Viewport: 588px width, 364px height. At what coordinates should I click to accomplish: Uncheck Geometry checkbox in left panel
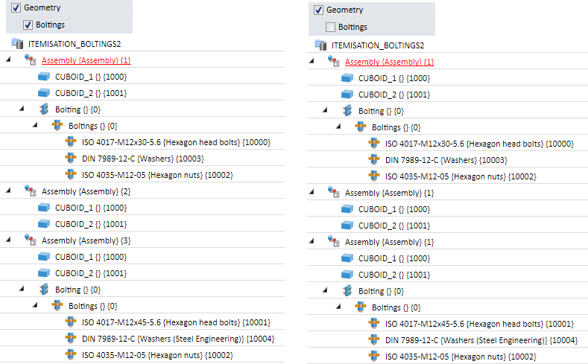(x=16, y=7)
